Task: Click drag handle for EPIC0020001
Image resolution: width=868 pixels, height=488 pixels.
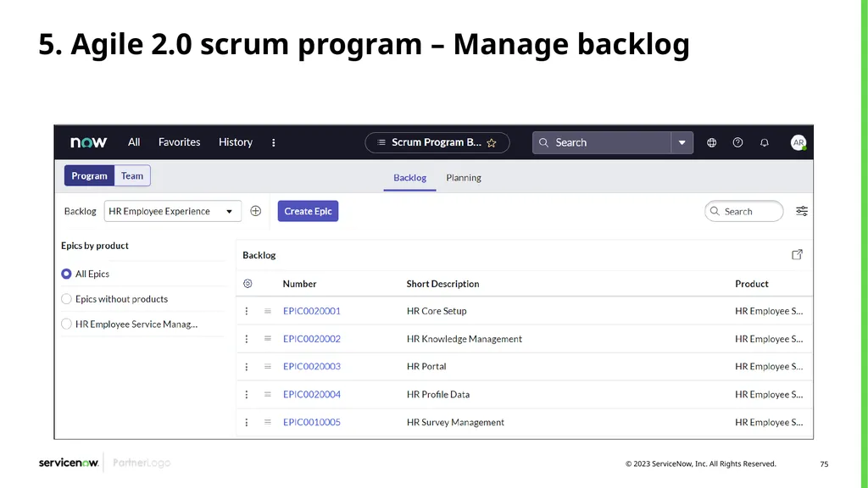Action: click(x=267, y=311)
